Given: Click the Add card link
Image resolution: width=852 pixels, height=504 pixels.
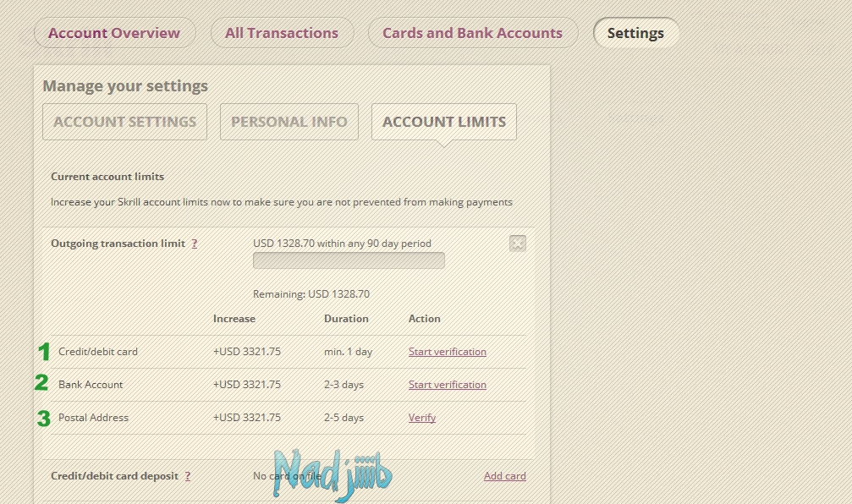Looking at the screenshot, I should (505, 476).
